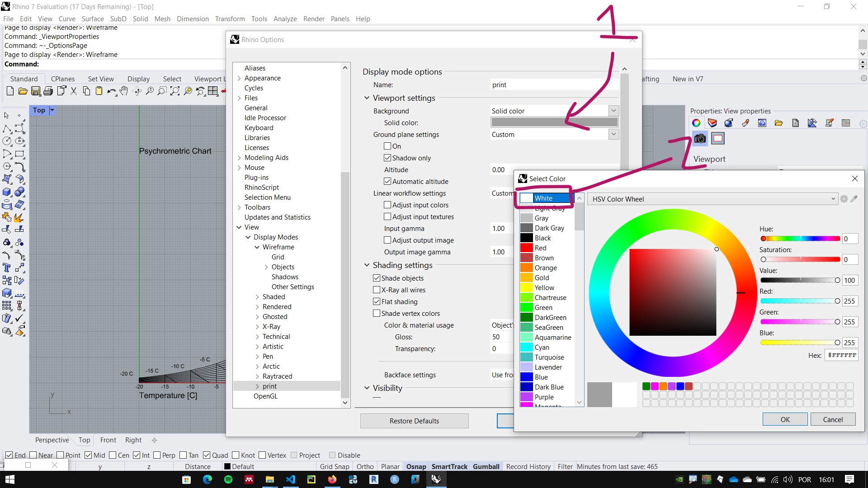Expand the Modeling Aids tree node
This screenshot has width=868, height=488.
coord(239,158)
